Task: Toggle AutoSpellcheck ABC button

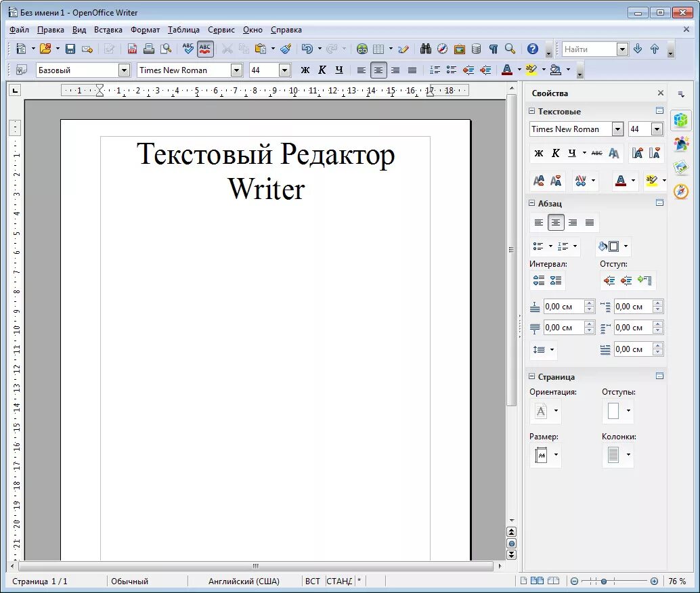Action: [205, 49]
